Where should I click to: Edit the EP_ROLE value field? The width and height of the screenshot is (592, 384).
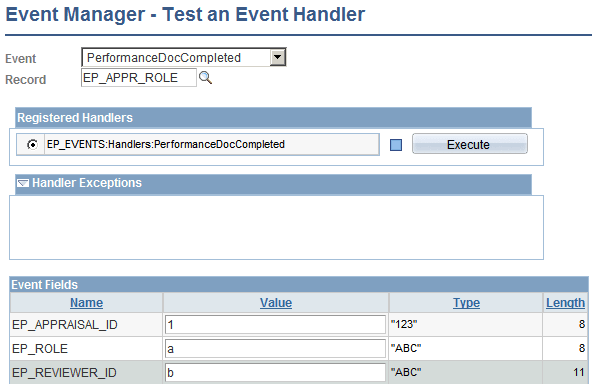click(275, 349)
